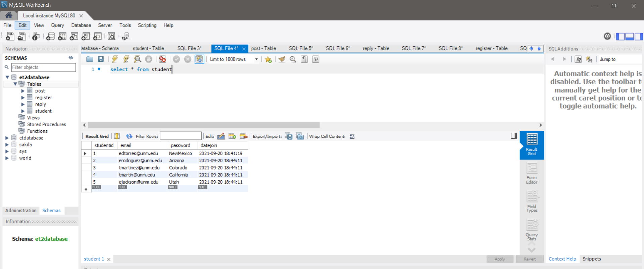The height and width of the screenshot is (269, 644).
Task: Click the SQL editor horizontal scrollbar
Action: 204,125
